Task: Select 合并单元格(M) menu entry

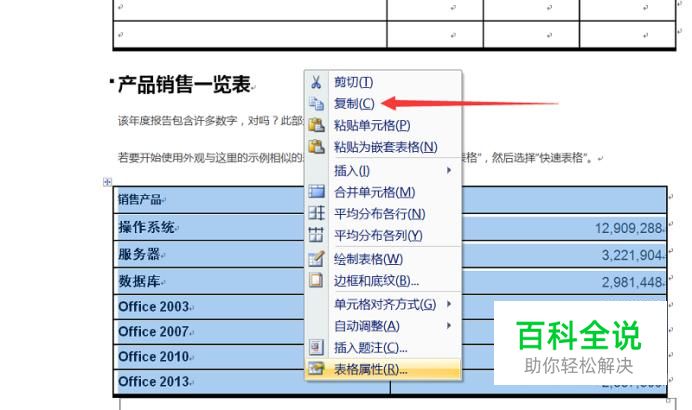Action: click(383, 192)
